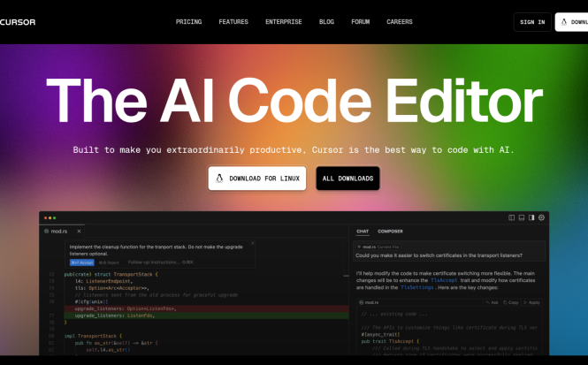The image size is (588, 365).
Task: Click the Follow-up instructions field
Action: [161, 262]
